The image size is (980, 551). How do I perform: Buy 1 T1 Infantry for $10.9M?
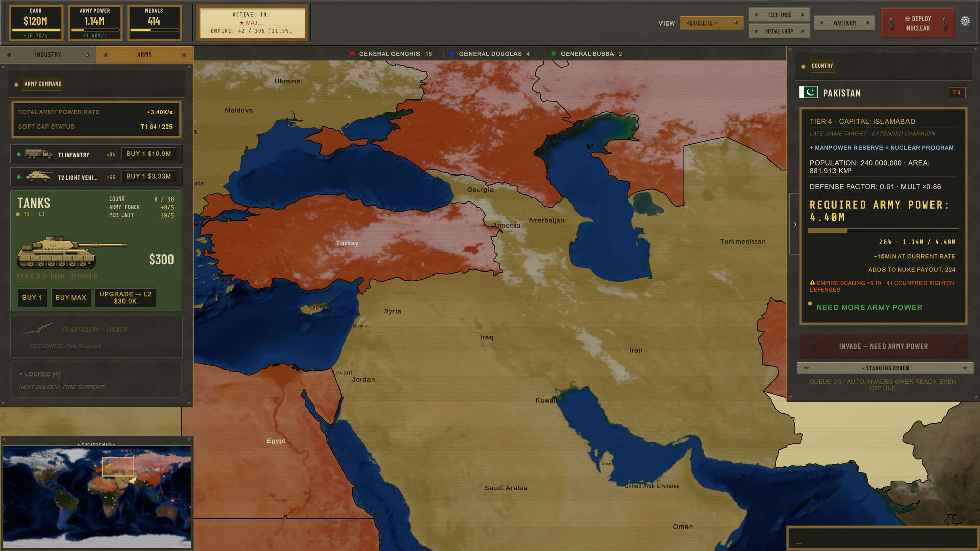point(149,154)
